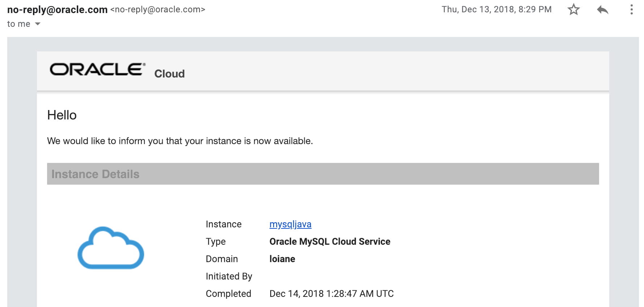Click the blue cloud icon
Screen dimensions: 644x307
pyautogui.click(x=111, y=248)
